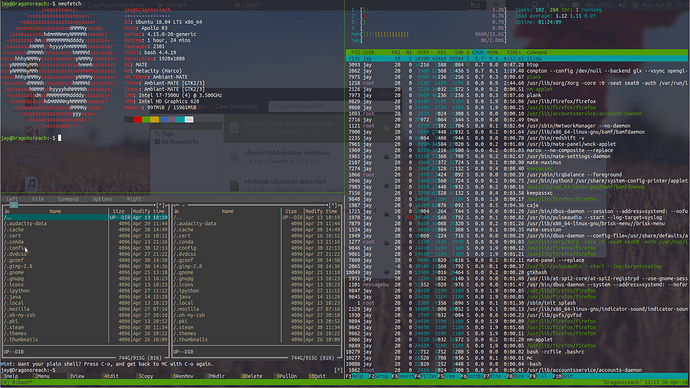
Task: Select the tmux process row in htop
Action: point(517,120)
